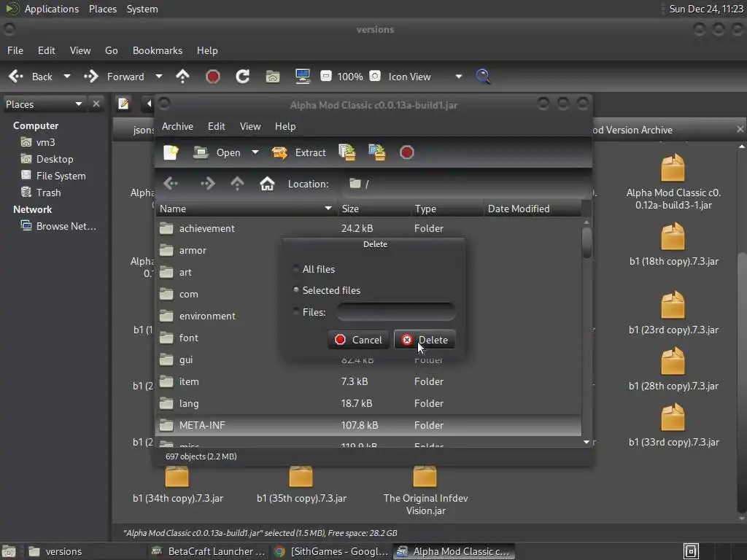
Task: Open the archive manager View menu
Action: [250, 126]
